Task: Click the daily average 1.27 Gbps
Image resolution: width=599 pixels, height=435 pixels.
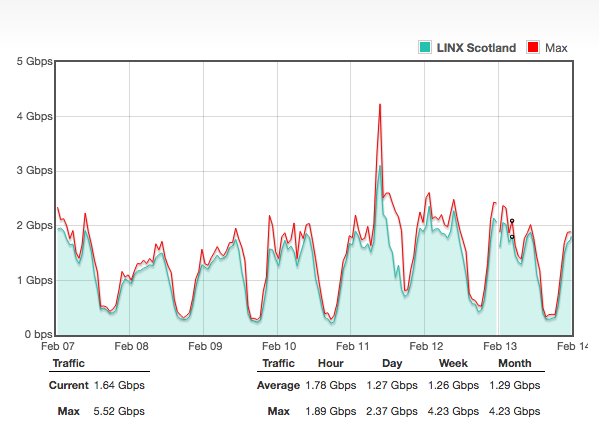Action: point(392,385)
